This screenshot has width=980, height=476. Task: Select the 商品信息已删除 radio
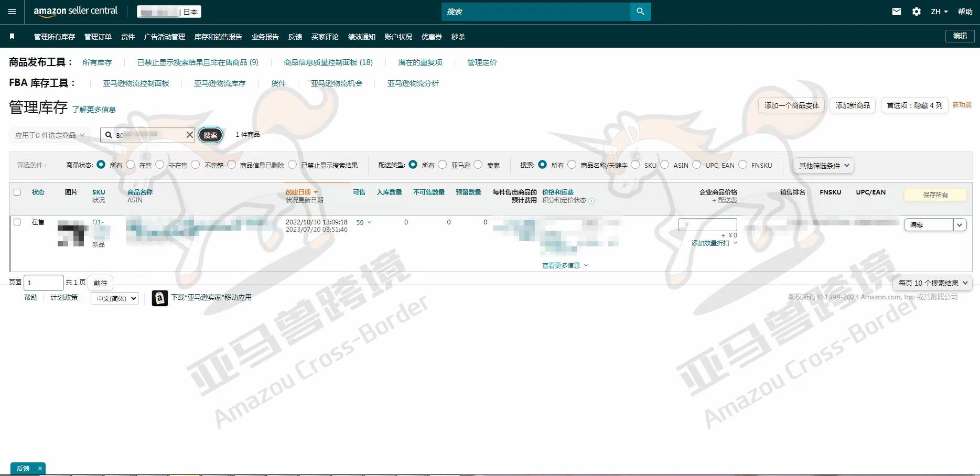pyautogui.click(x=231, y=165)
